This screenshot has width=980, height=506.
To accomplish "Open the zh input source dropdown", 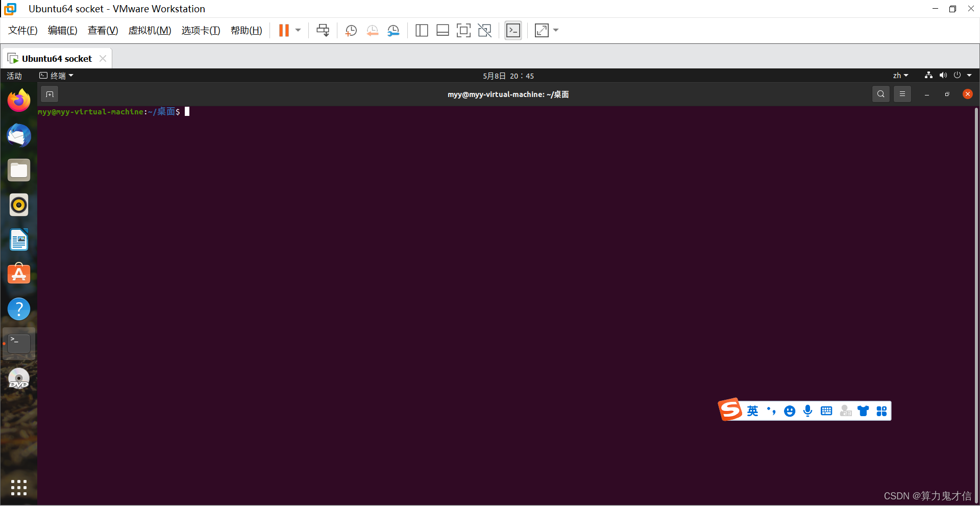I will [900, 75].
